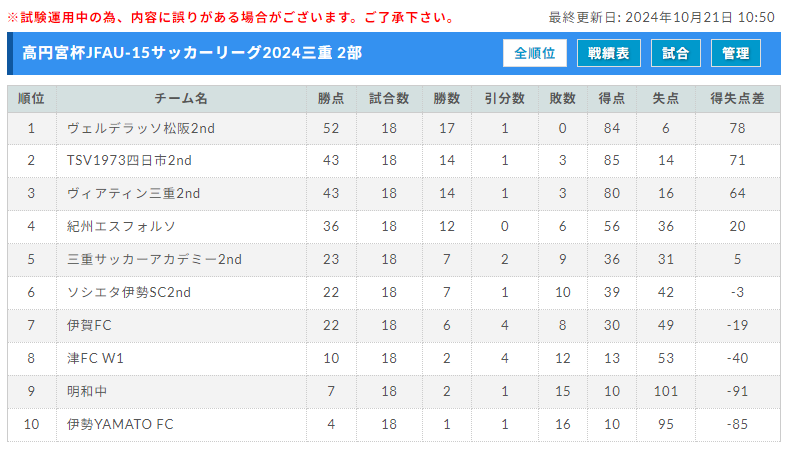Click the league title 高円宮杯JFAU-15サッカーリーグ2024三重 2部
Screen dimensions: 789x450
pyautogui.click(x=192, y=53)
